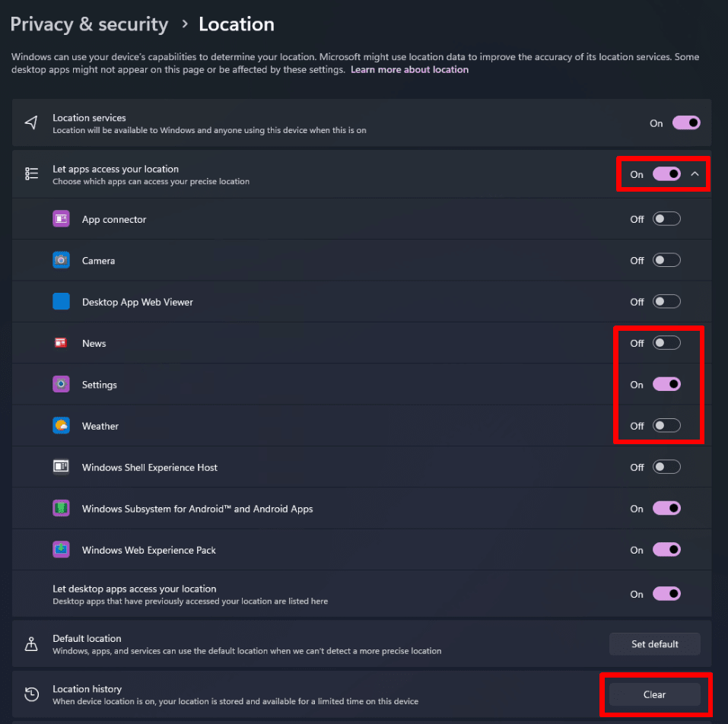
Task: Clear the location history
Action: pos(654,694)
